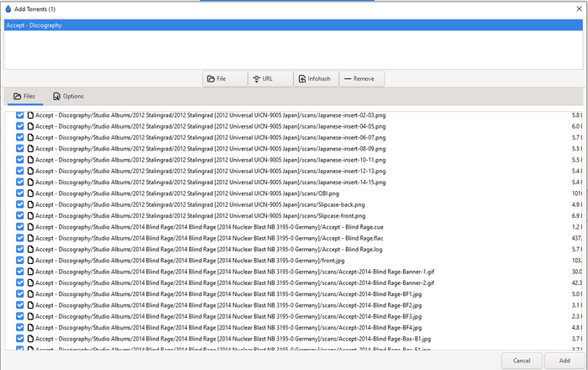This screenshot has height=370, width=588.
Task: Toggle the Blind Rage.log checkbox
Action: tap(20, 249)
